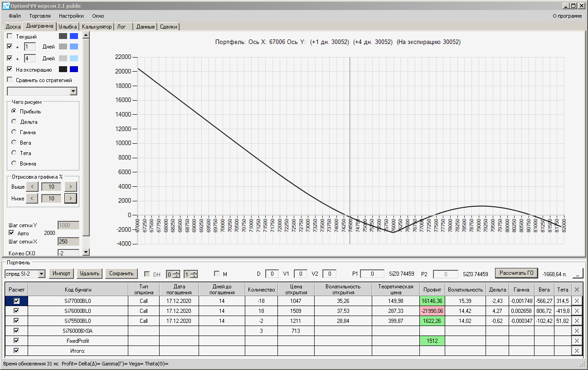The width and height of the screenshot is (588, 370).
Task: Click the X column header in the portfolio table
Action: [577, 289]
